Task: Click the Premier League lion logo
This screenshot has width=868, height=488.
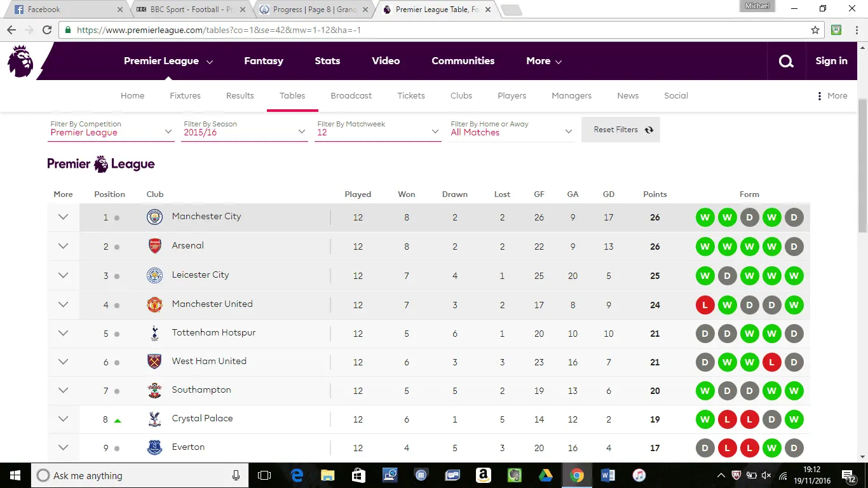Action: click(x=20, y=61)
